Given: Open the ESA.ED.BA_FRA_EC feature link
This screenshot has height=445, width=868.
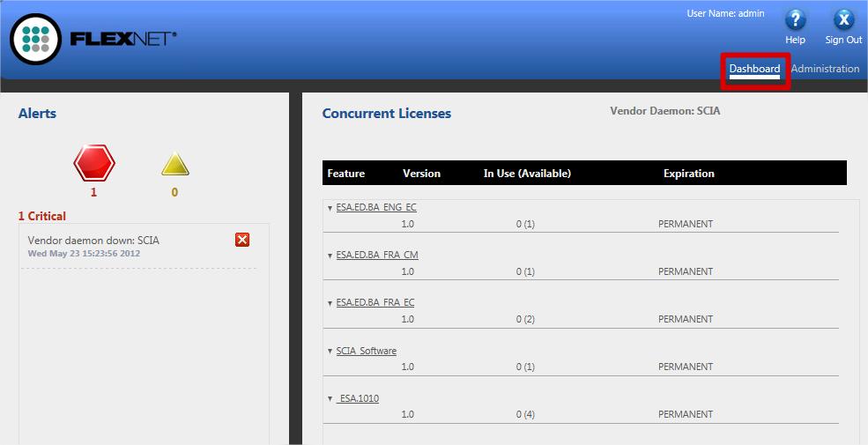Looking at the screenshot, I should click(x=375, y=303).
